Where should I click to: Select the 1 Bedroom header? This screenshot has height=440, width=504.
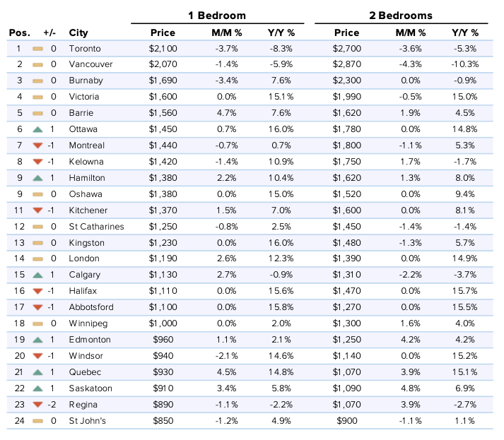coord(217,16)
